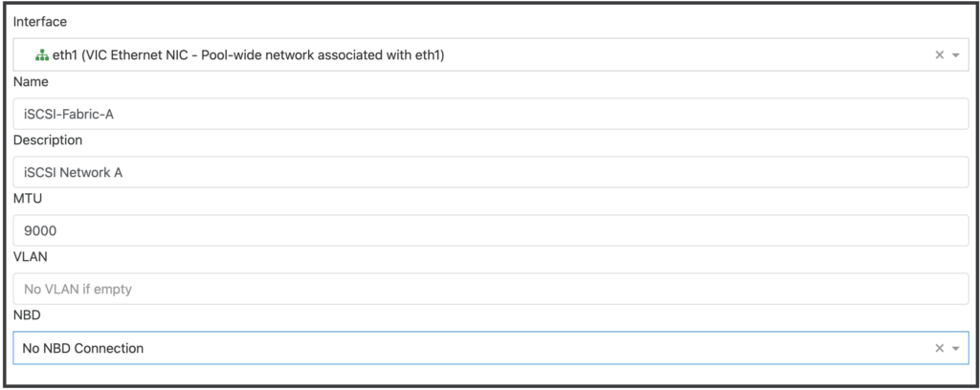Click the Interface field label

pyautogui.click(x=40, y=21)
